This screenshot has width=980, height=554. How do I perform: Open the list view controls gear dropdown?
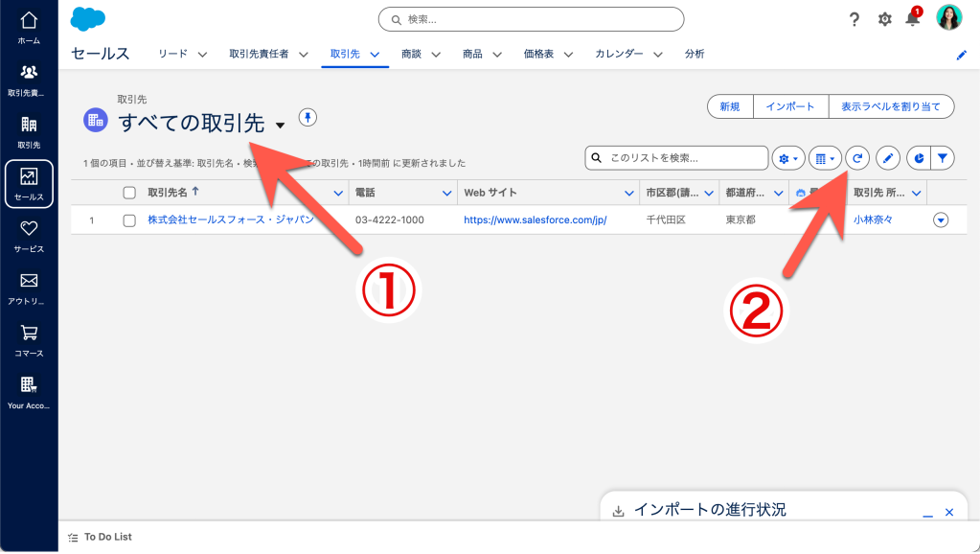click(788, 158)
